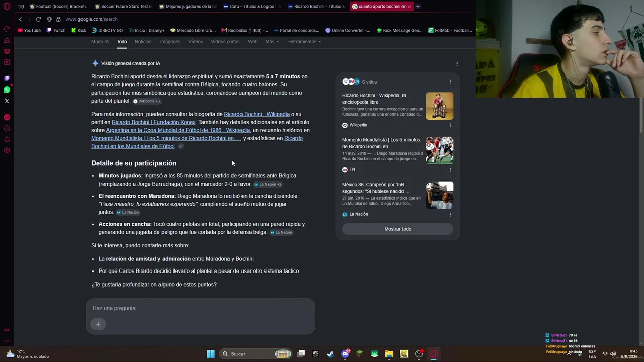Screen dimensions: 644x362
Task: Reload the current page
Action: click(38, 19)
